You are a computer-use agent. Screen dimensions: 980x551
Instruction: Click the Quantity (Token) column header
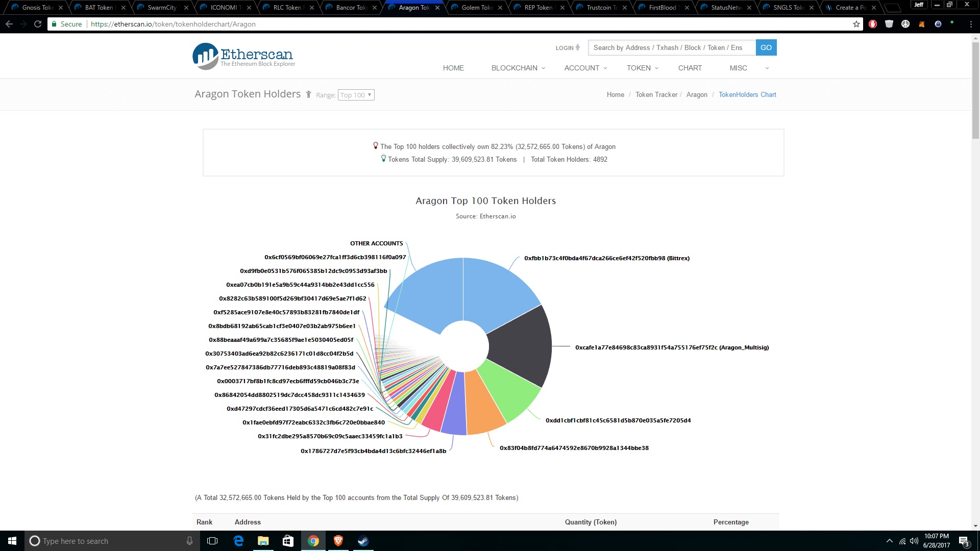[x=591, y=522]
